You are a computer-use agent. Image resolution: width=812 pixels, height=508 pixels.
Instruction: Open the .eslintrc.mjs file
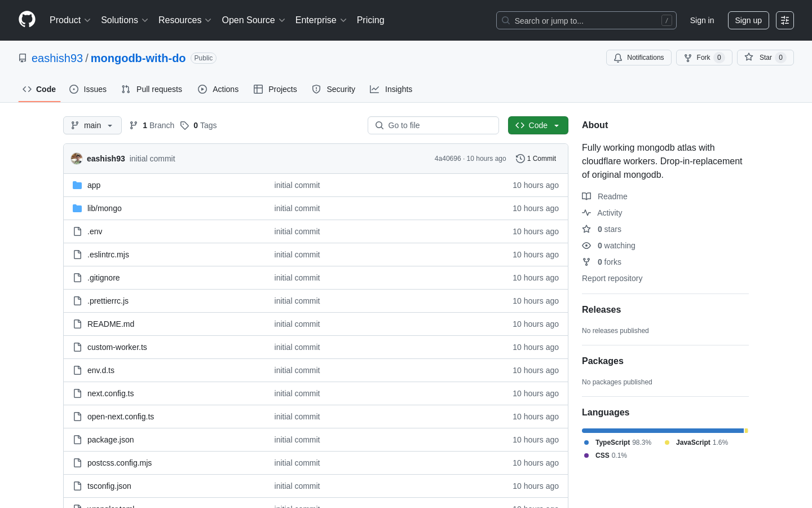coord(108,255)
